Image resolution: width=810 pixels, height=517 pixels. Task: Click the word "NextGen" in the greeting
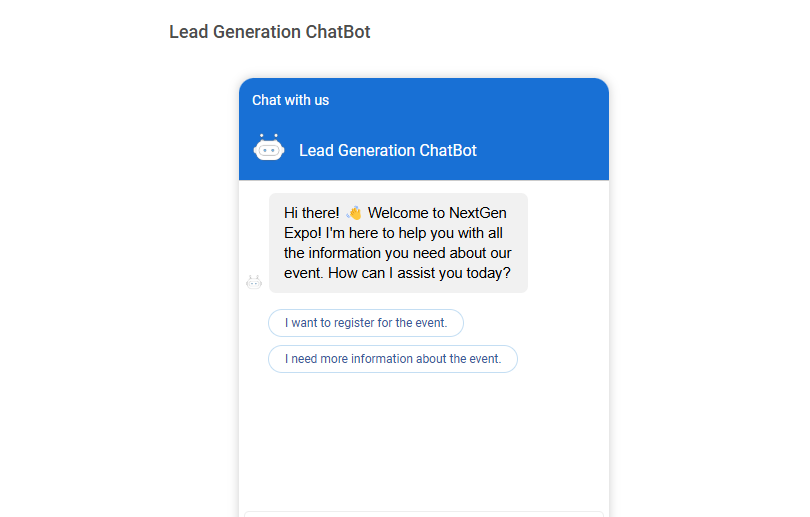click(478, 213)
